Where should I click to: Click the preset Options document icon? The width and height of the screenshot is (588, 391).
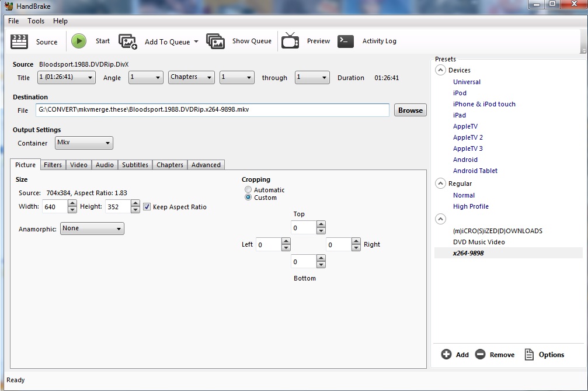tap(529, 354)
